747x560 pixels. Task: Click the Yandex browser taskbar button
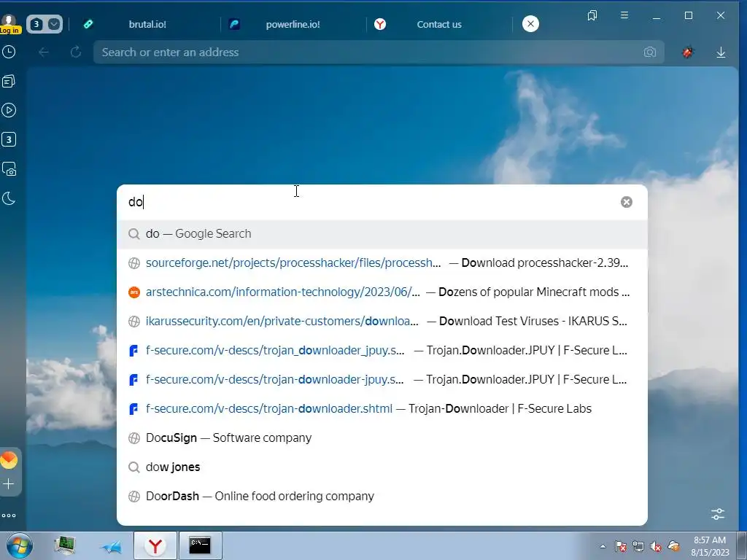155,545
